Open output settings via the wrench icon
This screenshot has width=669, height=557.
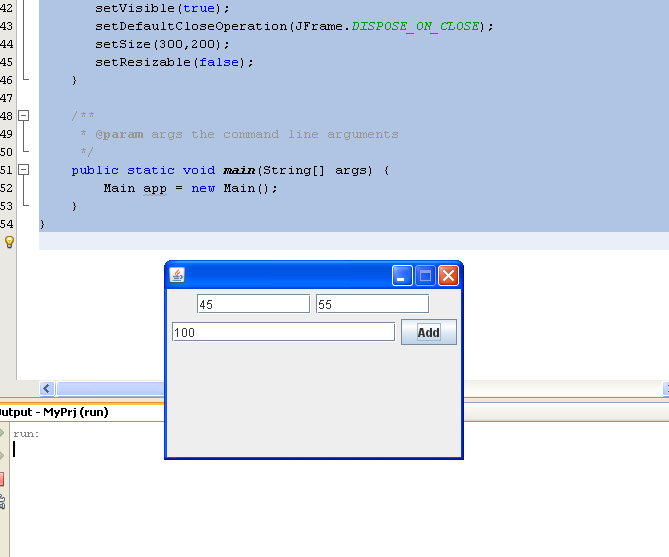[2, 502]
